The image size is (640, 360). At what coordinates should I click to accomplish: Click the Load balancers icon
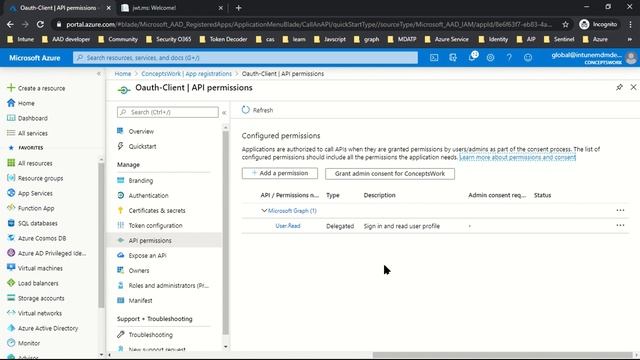(11, 283)
